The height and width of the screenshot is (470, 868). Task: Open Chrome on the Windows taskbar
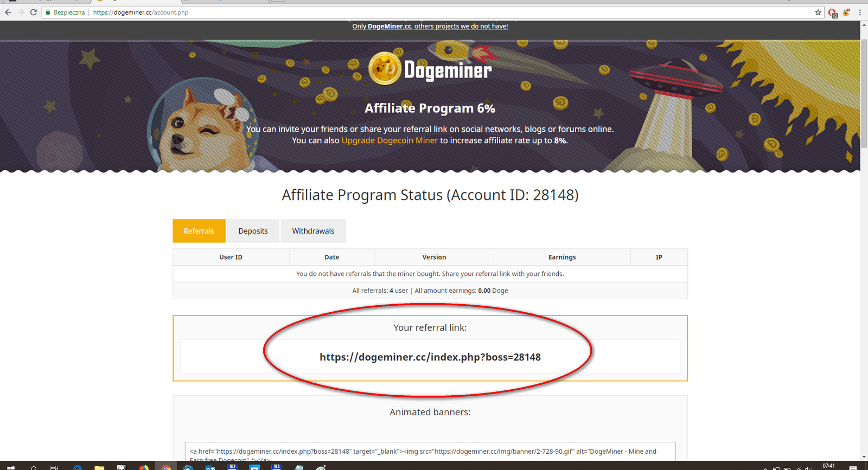point(166,467)
